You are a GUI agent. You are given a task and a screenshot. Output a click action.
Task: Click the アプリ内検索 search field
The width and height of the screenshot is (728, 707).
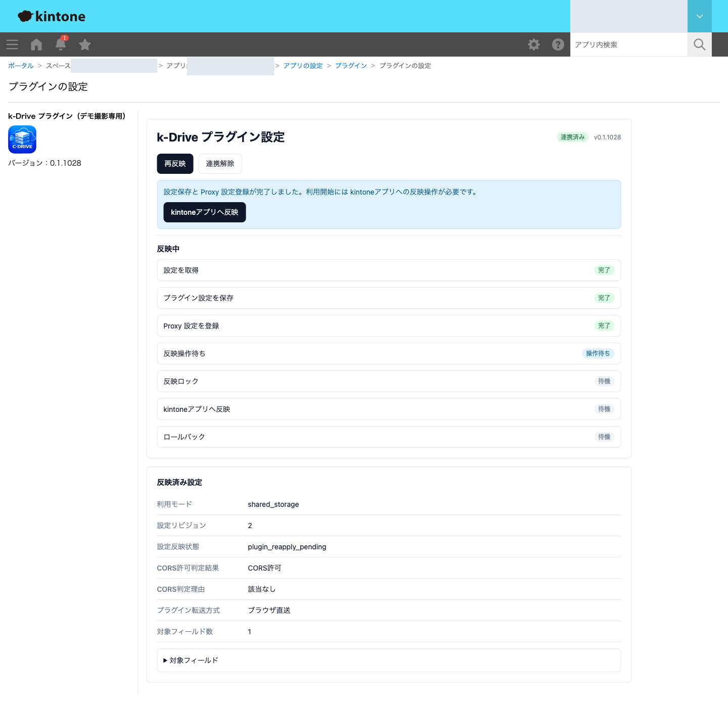(629, 44)
